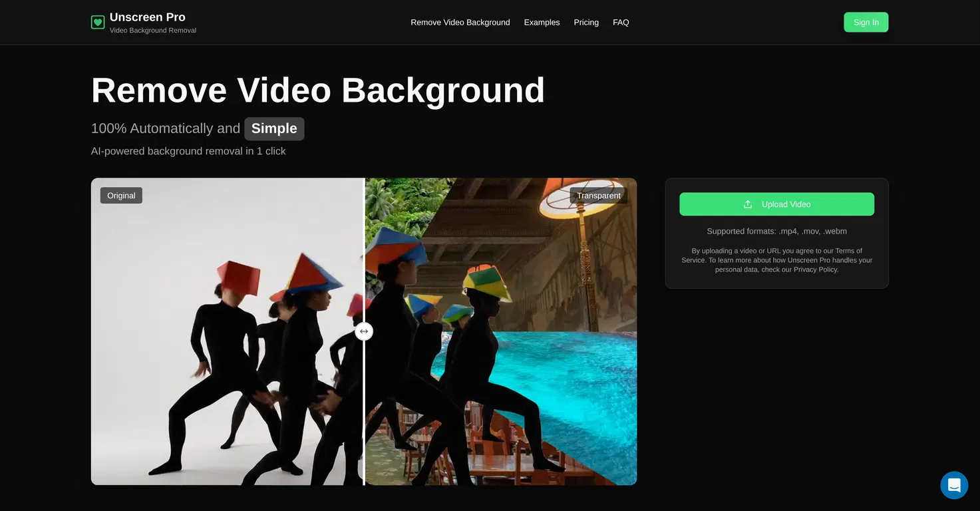
Task: Click the Unscreen Pro brand name
Action: tap(147, 17)
